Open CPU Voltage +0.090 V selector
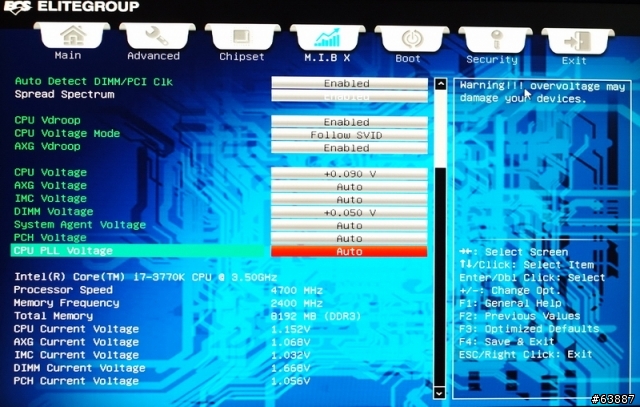The height and width of the screenshot is (407, 640). pos(349,174)
